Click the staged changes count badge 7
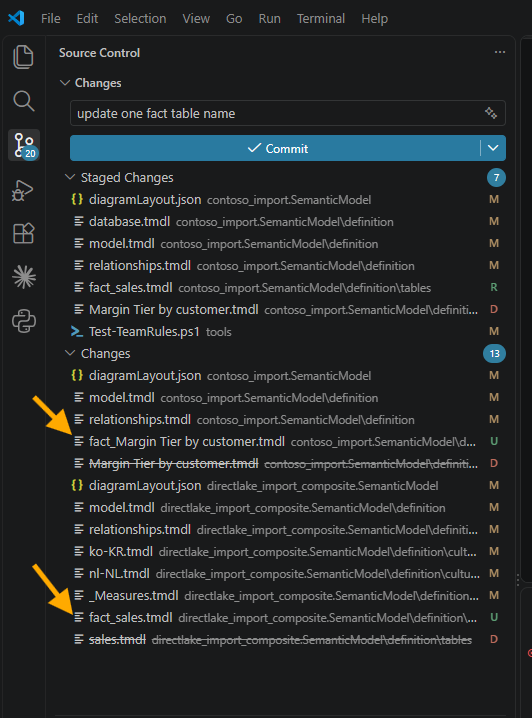 (x=496, y=178)
